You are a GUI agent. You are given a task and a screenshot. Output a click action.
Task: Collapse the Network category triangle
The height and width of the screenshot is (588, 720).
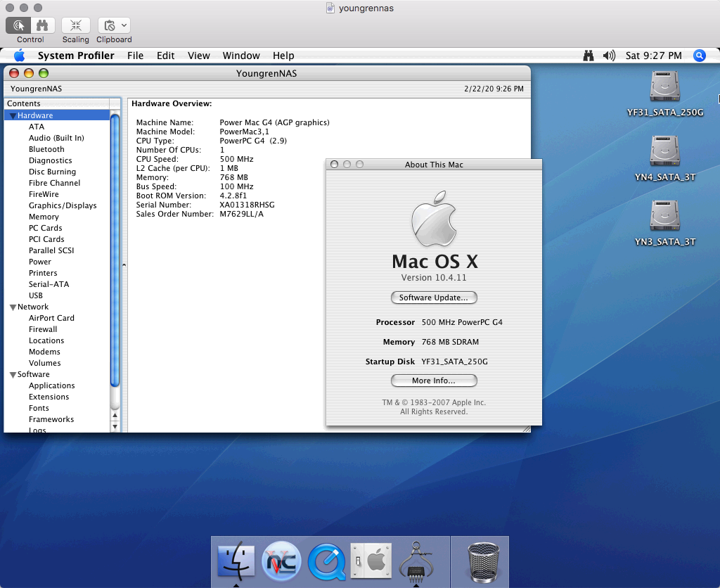(x=13, y=307)
